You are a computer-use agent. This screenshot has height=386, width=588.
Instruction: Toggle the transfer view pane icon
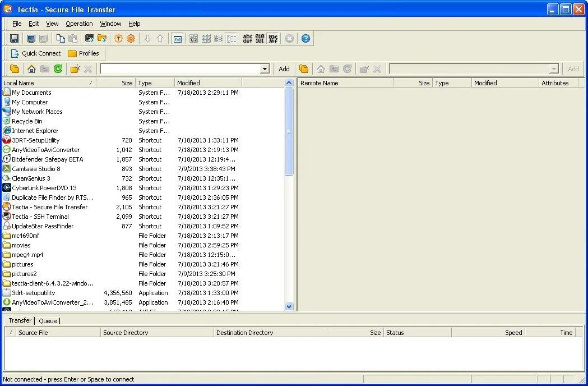point(177,38)
